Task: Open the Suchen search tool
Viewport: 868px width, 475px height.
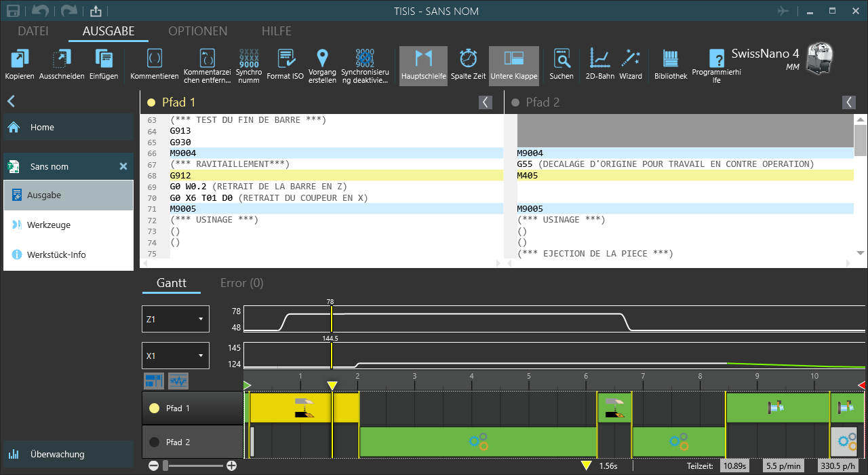Action: point(561,59)
